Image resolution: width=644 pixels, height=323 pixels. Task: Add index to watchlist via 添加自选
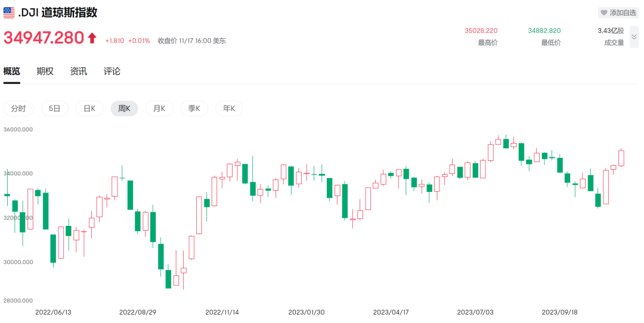coord(618,13)
